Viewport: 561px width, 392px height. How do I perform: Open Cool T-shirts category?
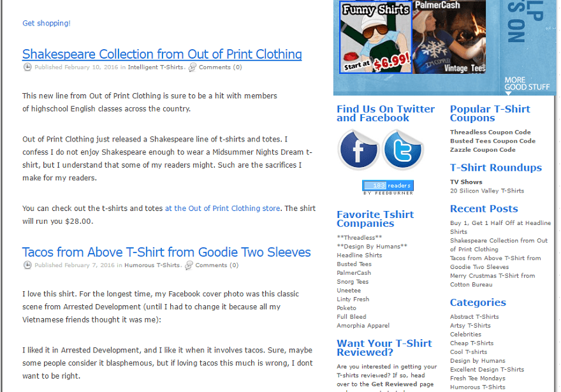coord(469,352)
